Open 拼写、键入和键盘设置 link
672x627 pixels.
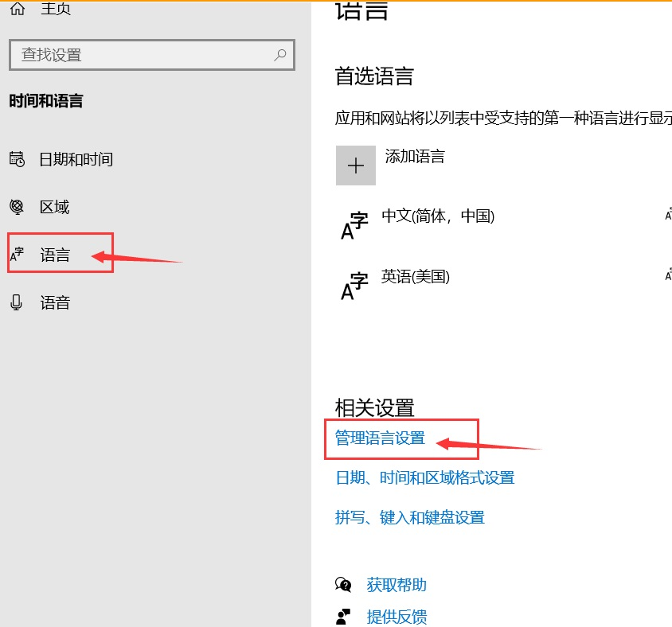pyautogui.click(x=410, y=518)
